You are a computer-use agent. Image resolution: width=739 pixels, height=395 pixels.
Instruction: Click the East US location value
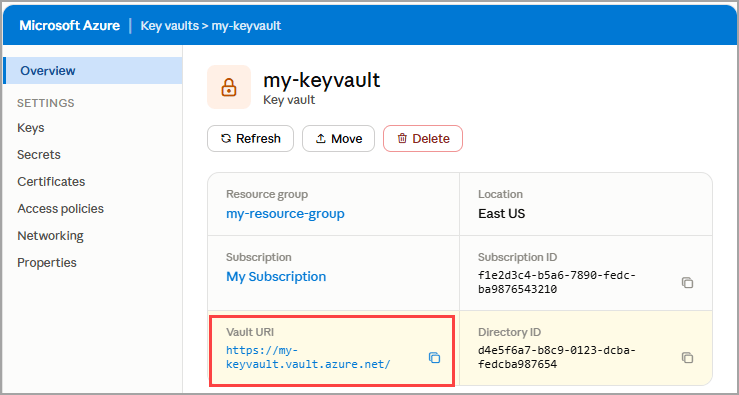501,214
